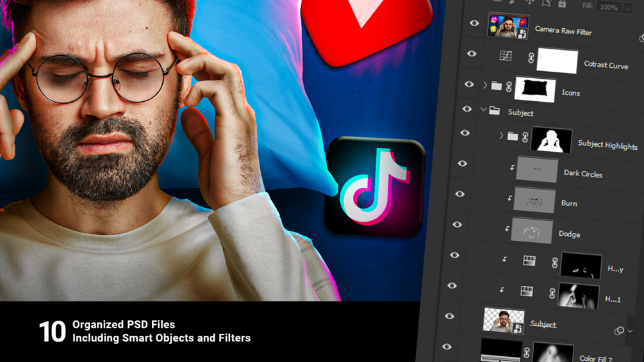
Task: Click the Camera Raw Filter layer name
Action: (563, 31)
